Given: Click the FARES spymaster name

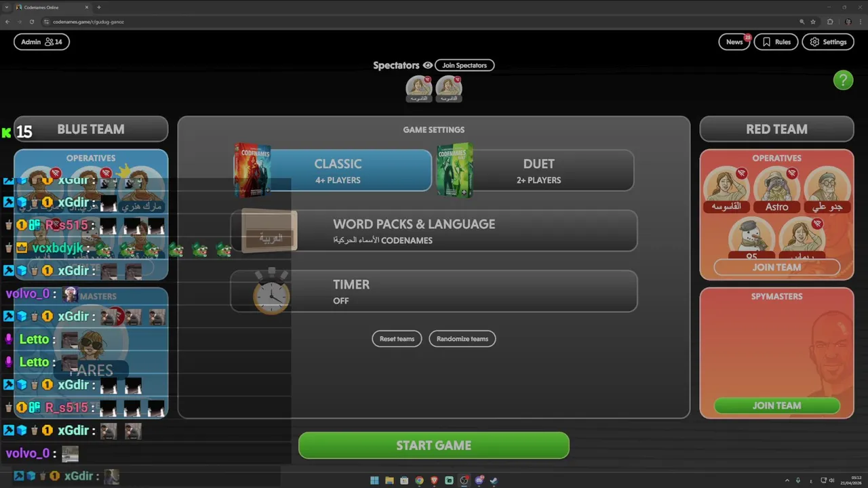Looking at the screenshot, I should pos(91,370).
